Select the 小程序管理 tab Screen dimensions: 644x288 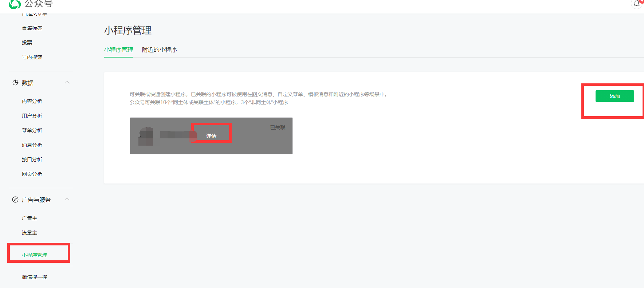coord(119,50)
